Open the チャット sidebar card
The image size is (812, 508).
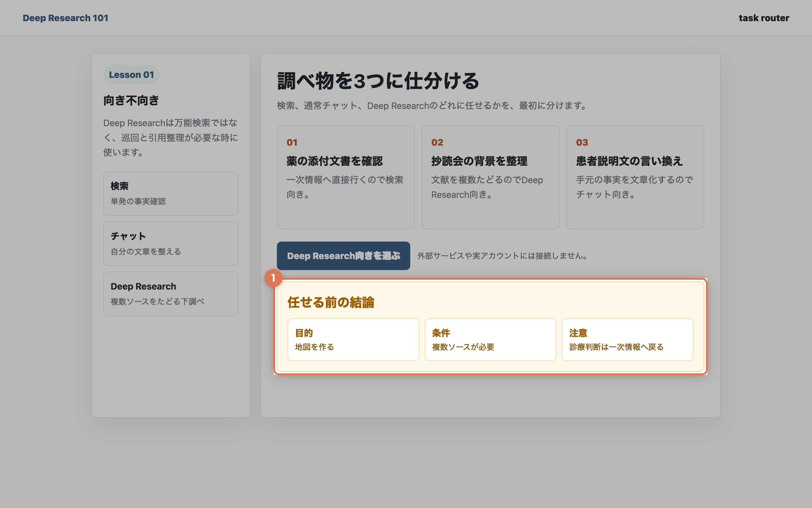(171, 244)
